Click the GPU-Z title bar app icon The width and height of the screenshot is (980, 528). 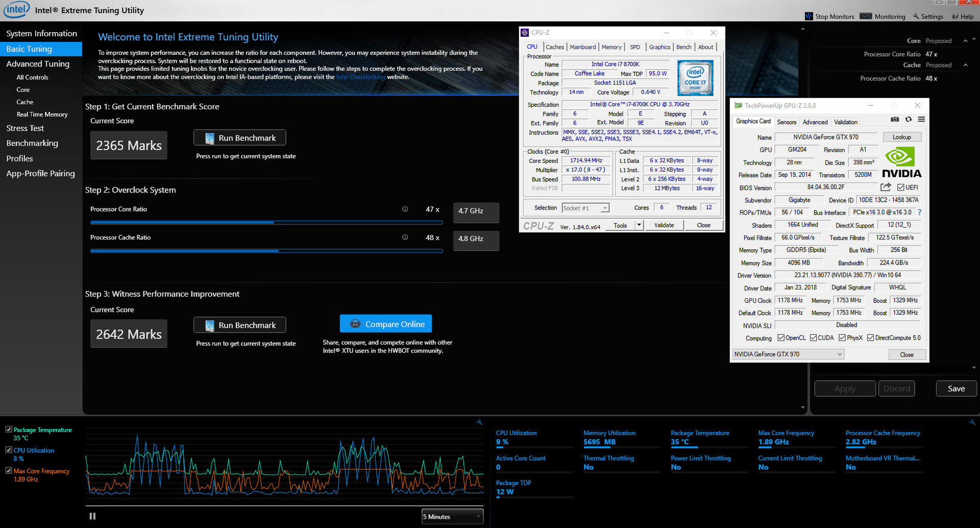738,106
